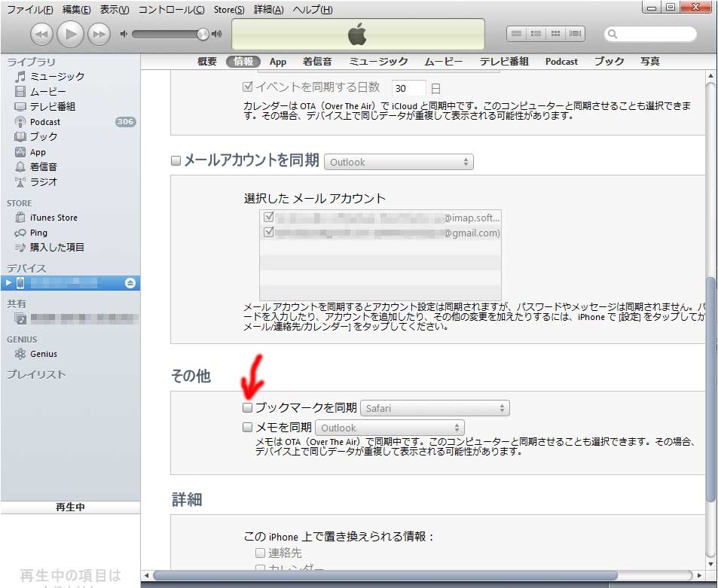Click the 30 days input field
718x588 pixels.
pos(408,88)
